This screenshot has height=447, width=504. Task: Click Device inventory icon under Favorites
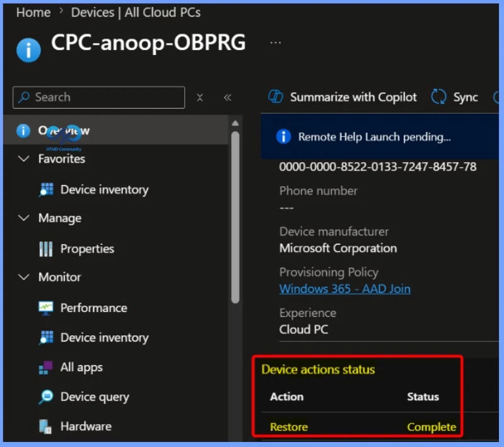coord(46,189)
